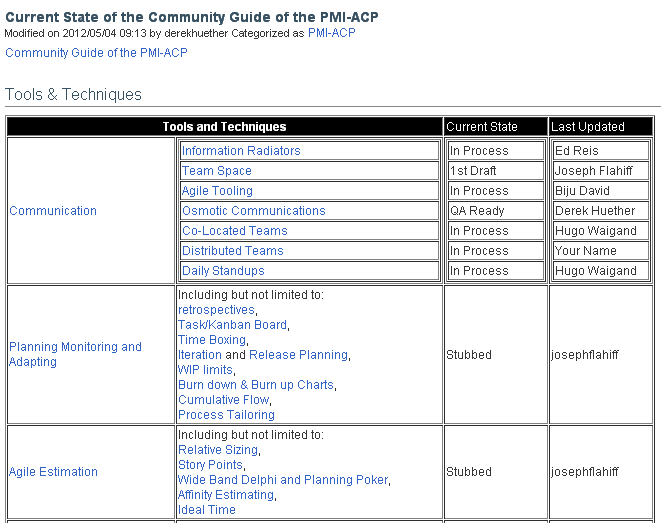
Task: Open the Information Radiators page
Action: (241, 150)
